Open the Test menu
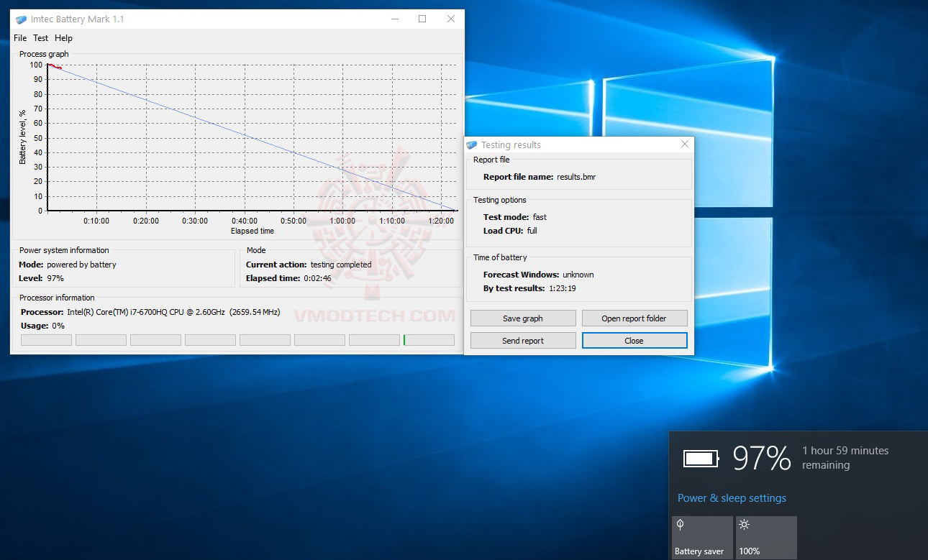This screenshot has height=560, width=928. coord(41,38)
